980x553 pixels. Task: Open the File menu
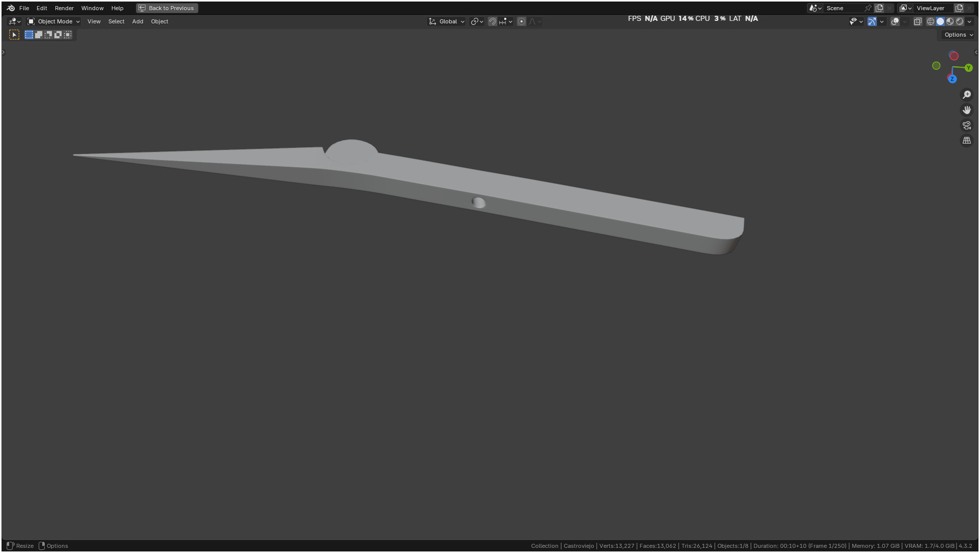pos(24,8)
